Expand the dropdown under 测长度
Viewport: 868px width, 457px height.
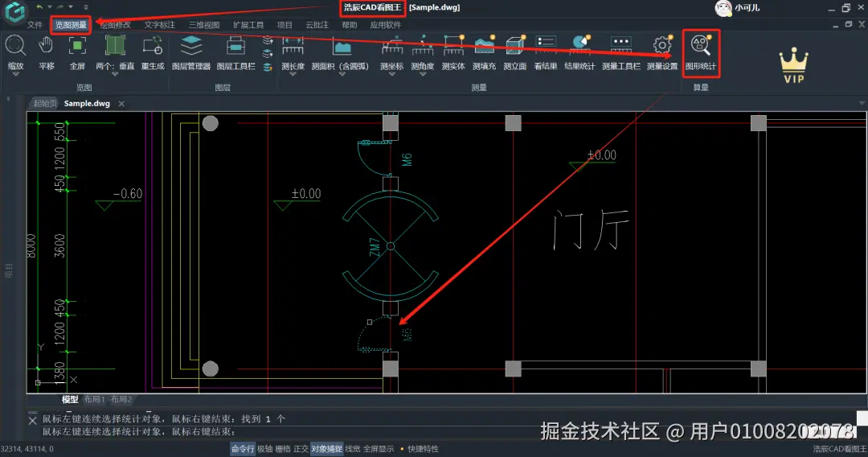pyautogui.click(x=293, y=74)
